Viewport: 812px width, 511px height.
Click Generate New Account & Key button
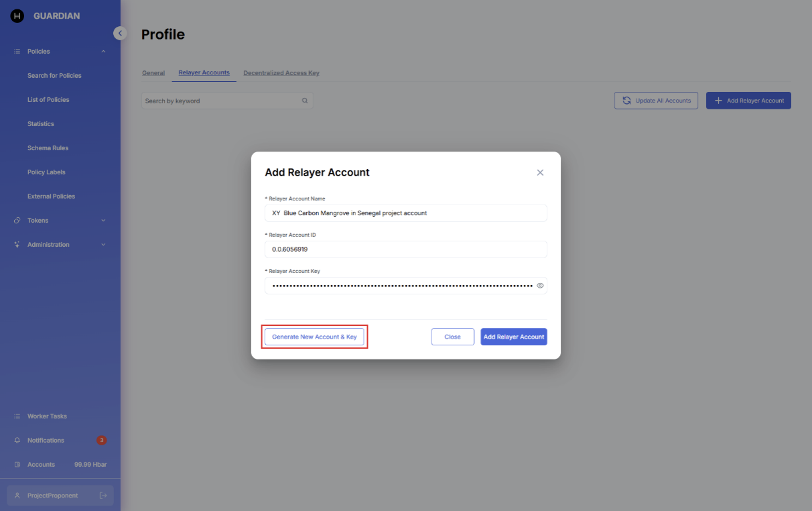(x=314, y=337)
